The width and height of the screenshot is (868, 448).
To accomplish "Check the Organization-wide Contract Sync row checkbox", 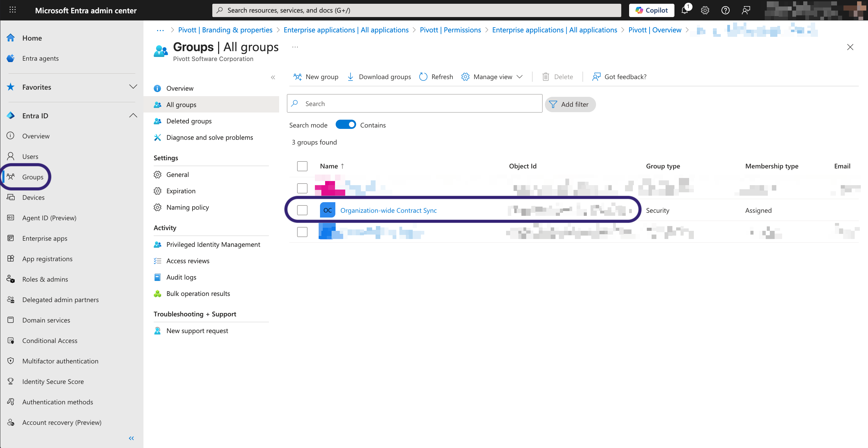I will 302,210.
